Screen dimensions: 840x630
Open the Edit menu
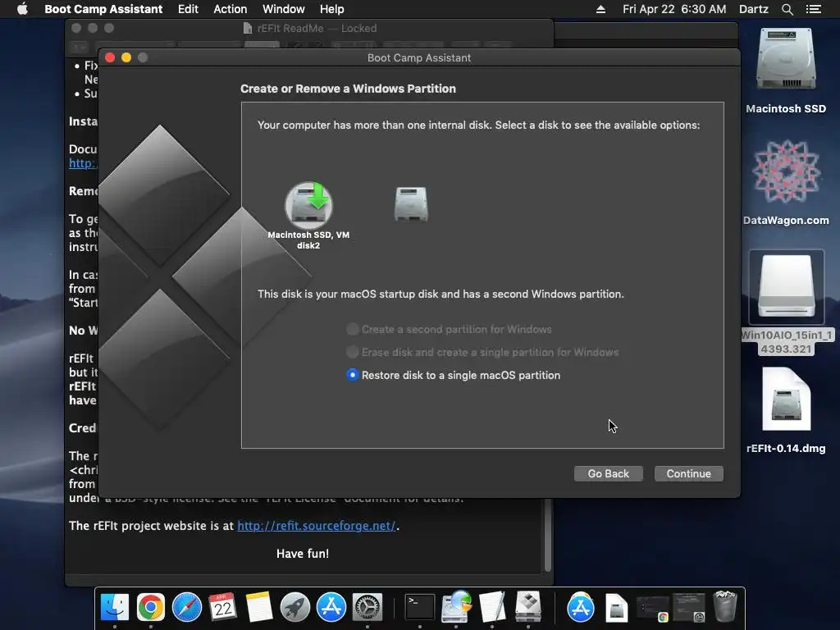coord(188,9)
